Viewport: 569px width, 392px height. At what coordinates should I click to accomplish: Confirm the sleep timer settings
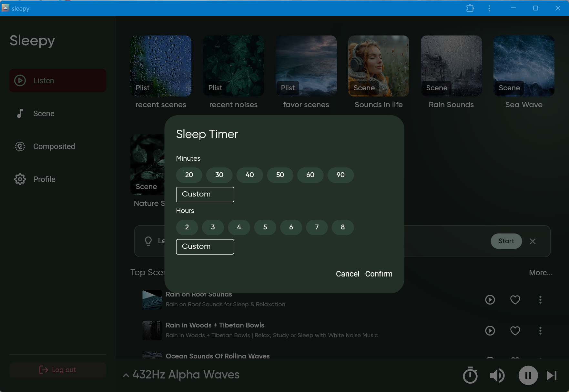click(x=379, y=274)
